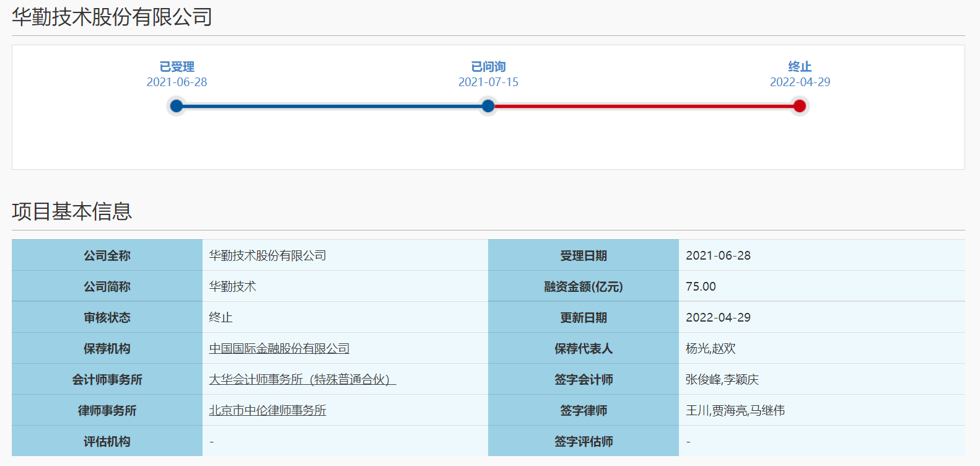Select the 已问询 stage label
Viewport: 980px width, 466px height.
coord(488,66)
